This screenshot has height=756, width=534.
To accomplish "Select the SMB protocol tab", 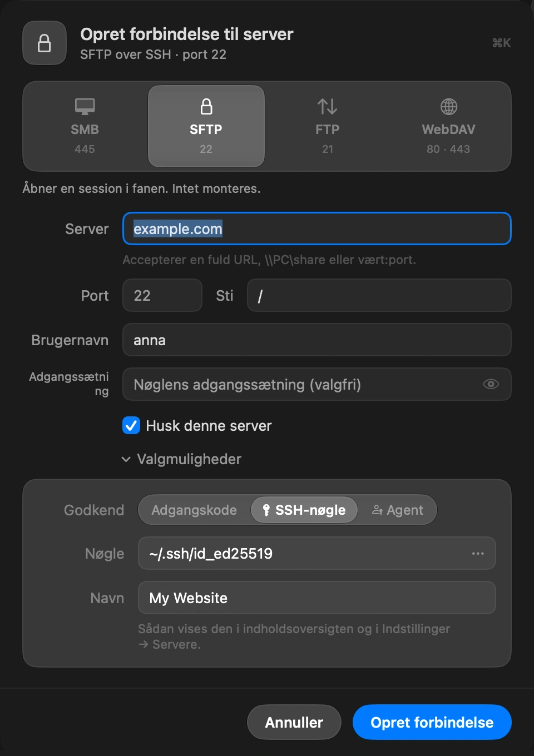I will click(x=85, y=126).
